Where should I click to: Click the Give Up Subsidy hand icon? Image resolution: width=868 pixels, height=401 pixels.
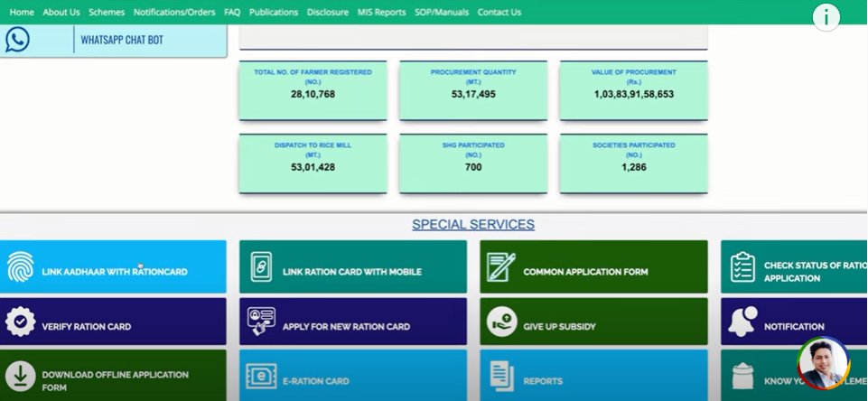[x=500, y=322]
